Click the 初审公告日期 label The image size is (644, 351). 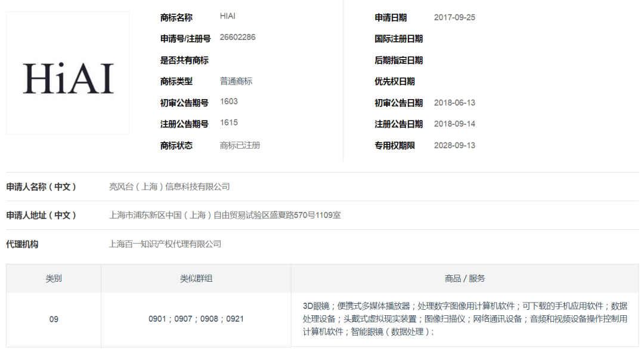tap(398, 103)
